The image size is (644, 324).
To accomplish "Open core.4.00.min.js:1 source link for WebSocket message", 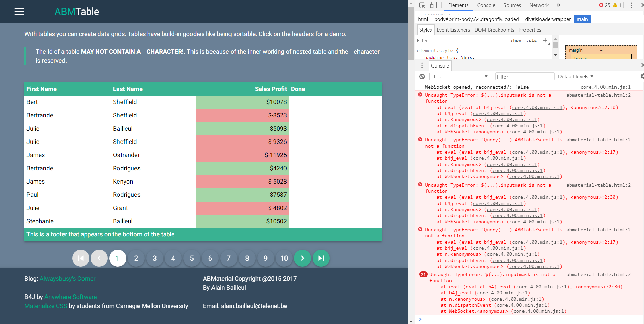I will [606, 87].
